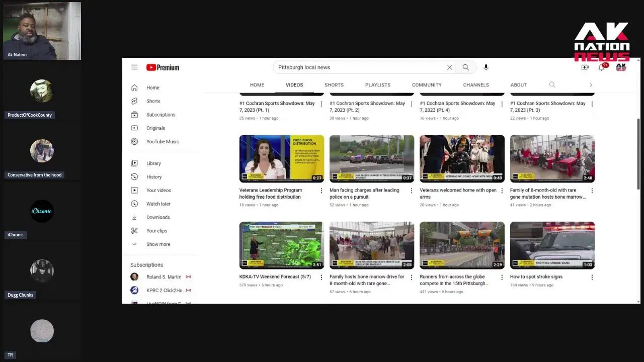Open options for Cochran Sports Showdown Pt. 3

pyautogui.click(x=592, y=104)
